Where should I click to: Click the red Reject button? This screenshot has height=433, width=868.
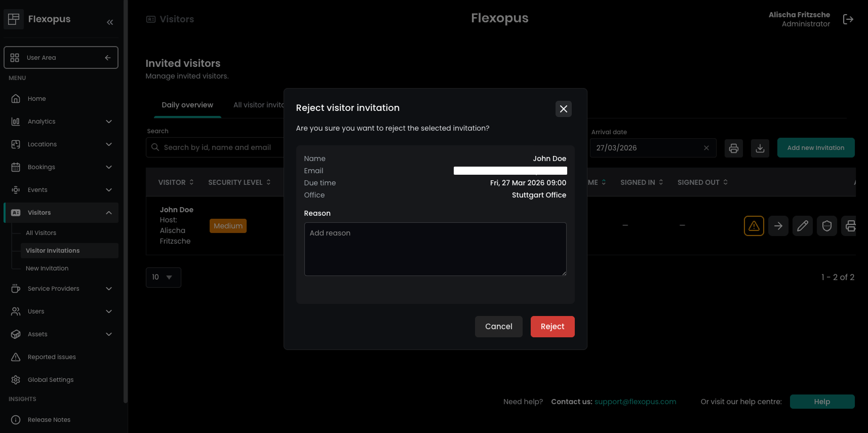[x=552, y=327]
